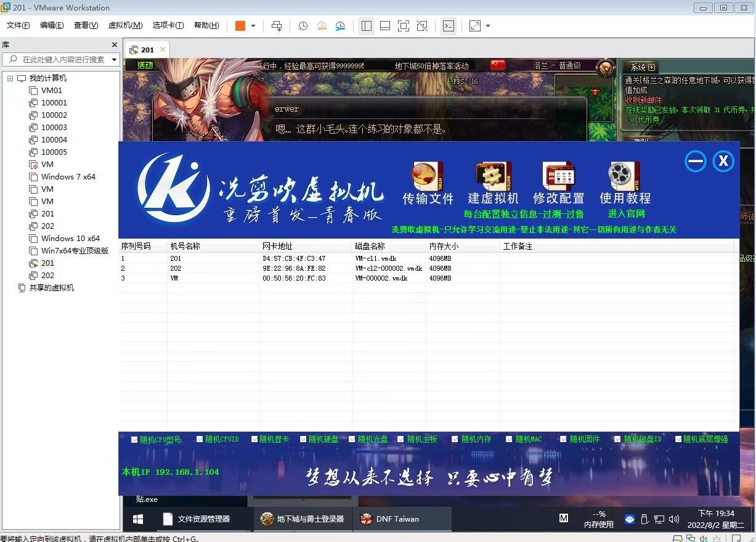Toggle 随机光盘 checkbox
756x542 pixels.
click(352, 440)
